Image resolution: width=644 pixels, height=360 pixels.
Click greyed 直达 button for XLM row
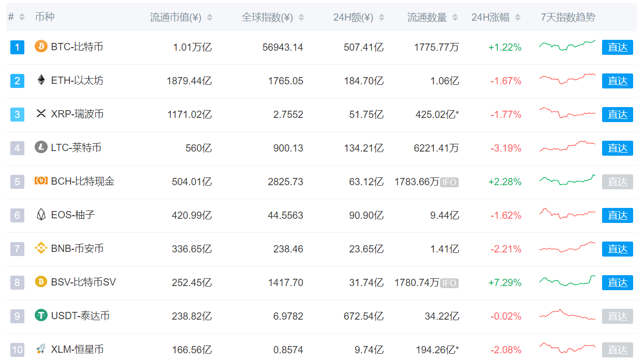[618, 350]
